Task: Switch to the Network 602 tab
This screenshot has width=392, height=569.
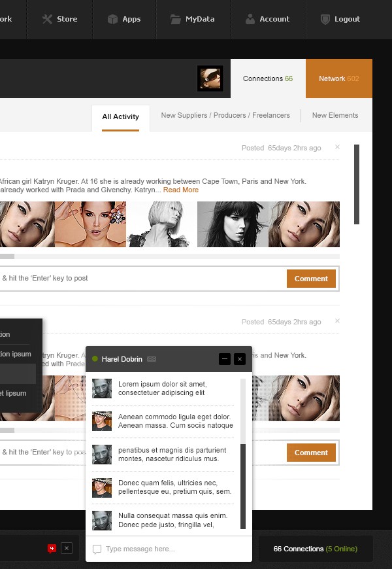Action: tap(338, 78)
